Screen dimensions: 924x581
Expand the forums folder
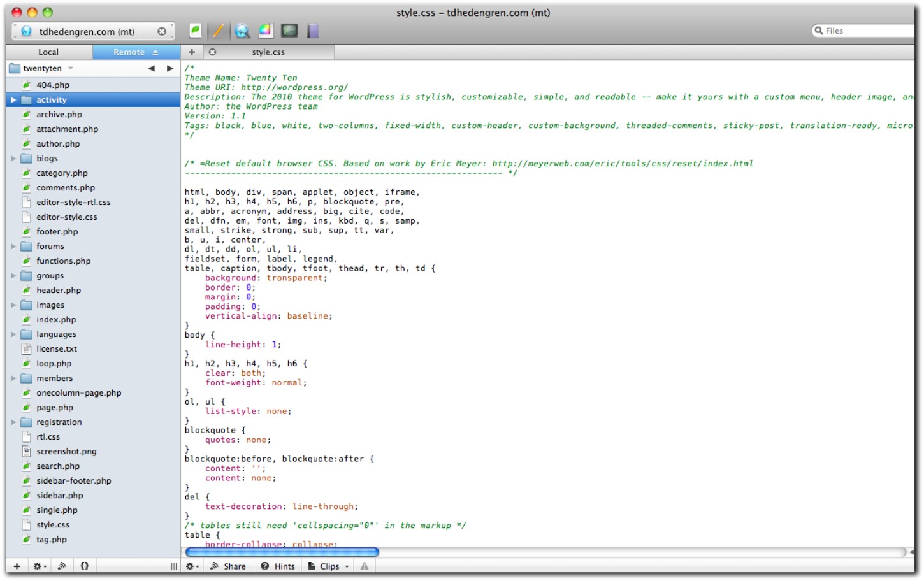coord(13,247)
